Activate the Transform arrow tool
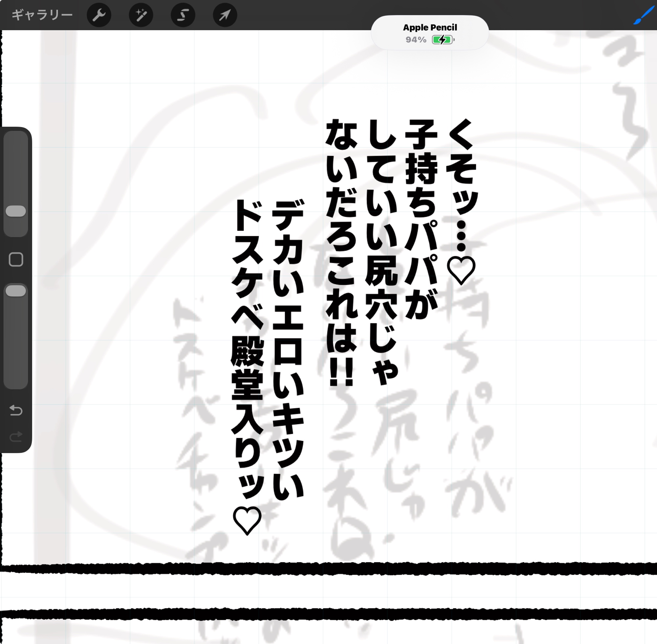This screenshot has height=644, width=657. pos(225,15)
